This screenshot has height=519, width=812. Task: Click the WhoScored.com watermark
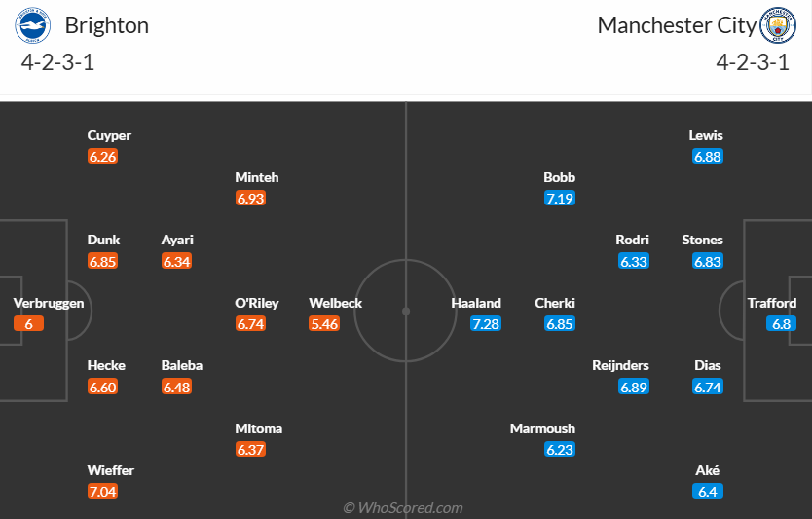coord(403,507)
